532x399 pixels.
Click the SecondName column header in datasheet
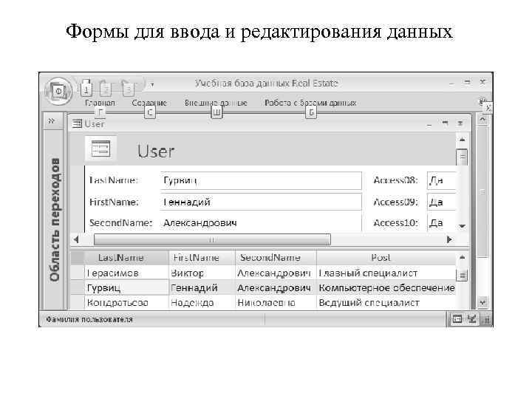coord(276,258)
